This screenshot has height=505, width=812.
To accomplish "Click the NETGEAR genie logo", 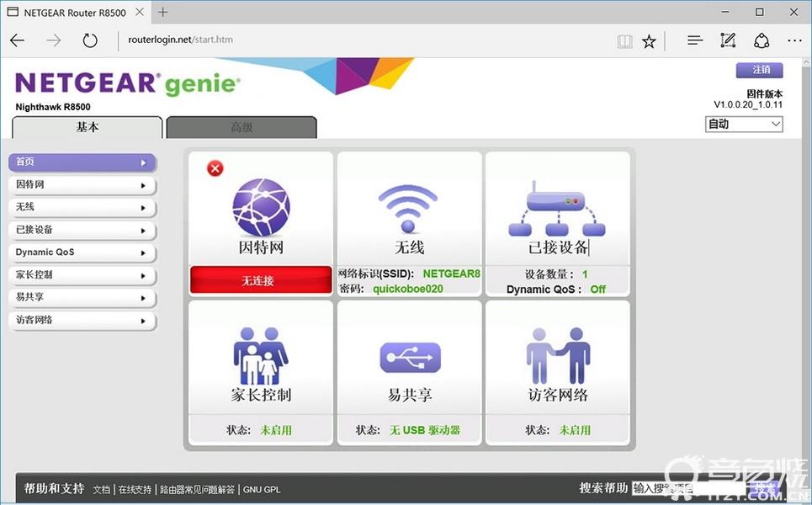I will (128, 83).
